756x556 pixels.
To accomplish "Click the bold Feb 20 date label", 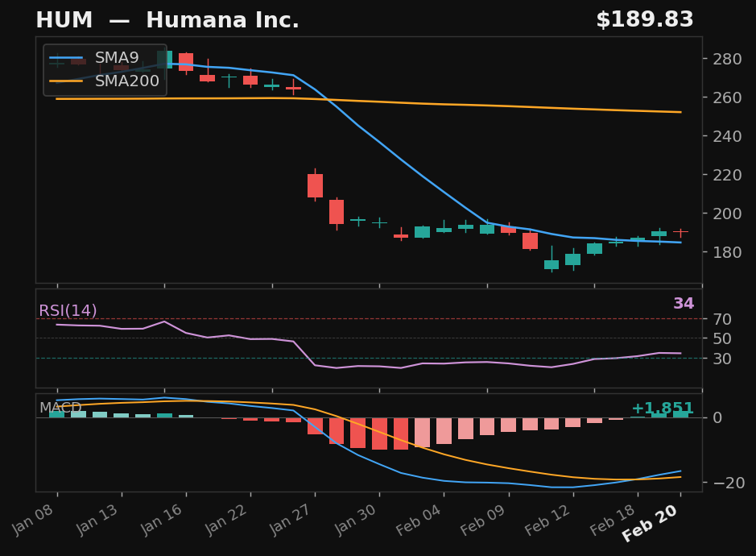I will coord(650,524).
